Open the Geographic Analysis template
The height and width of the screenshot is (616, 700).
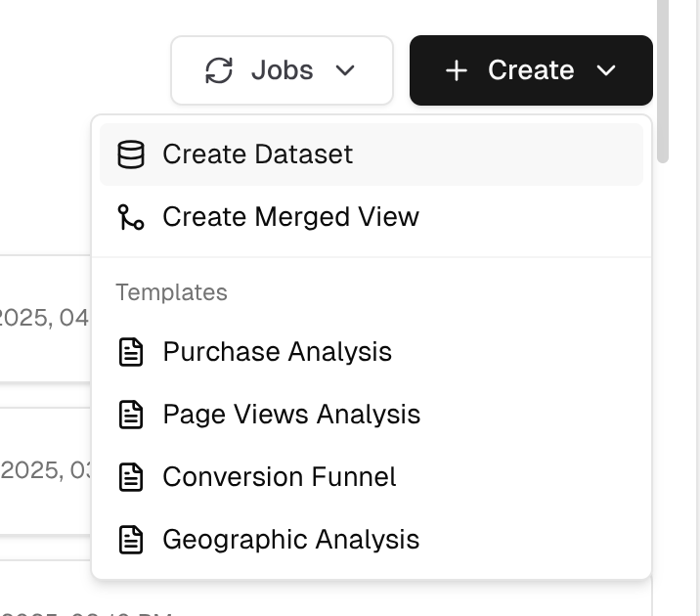pos(290,540)
